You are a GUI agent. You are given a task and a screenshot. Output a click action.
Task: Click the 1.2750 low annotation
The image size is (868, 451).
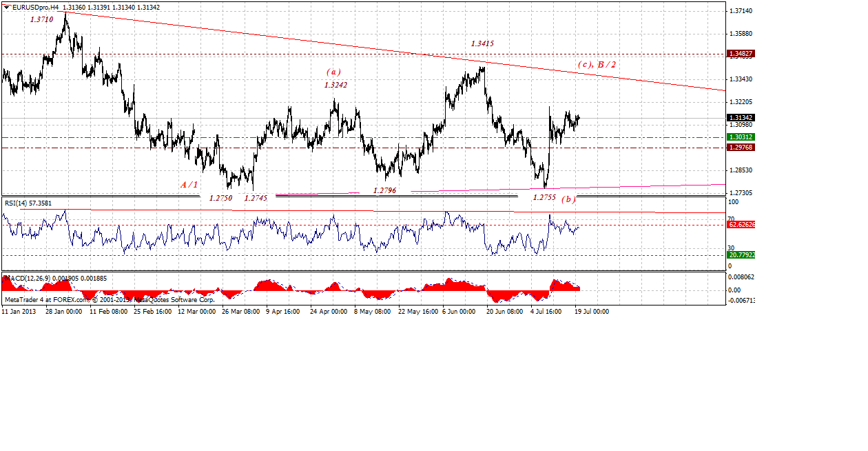221,197
